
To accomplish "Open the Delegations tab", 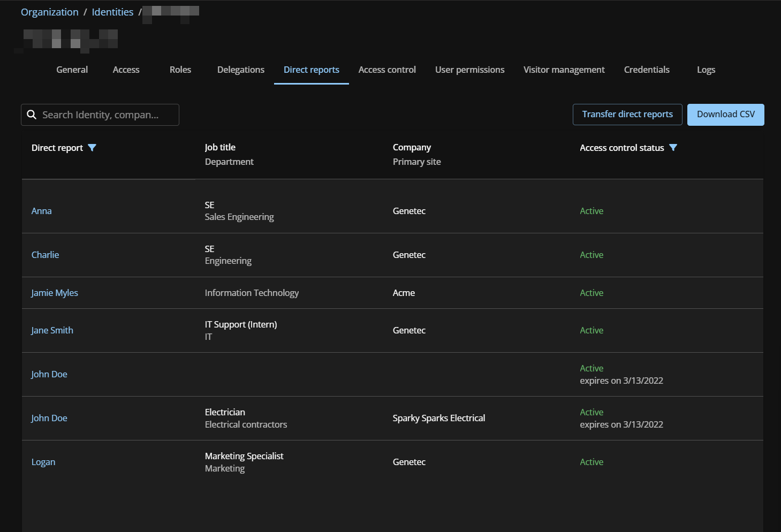I will (240, 70).
